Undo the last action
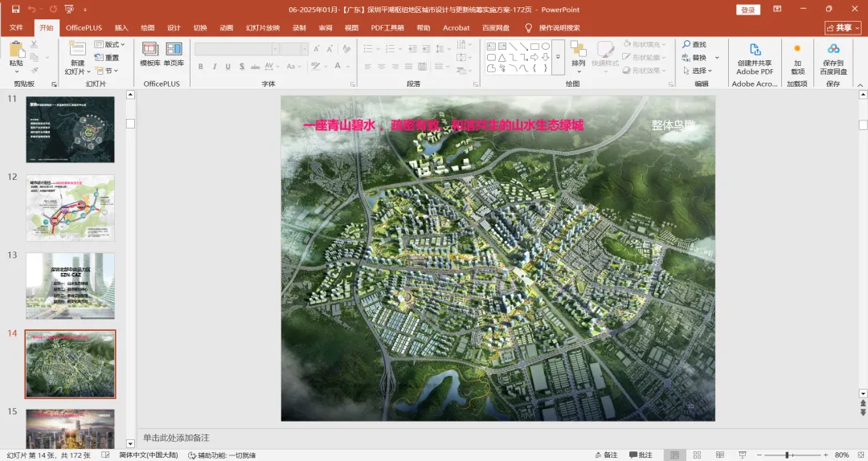The height and width of the screenshot is (461, 868). (x=31, y=10)
